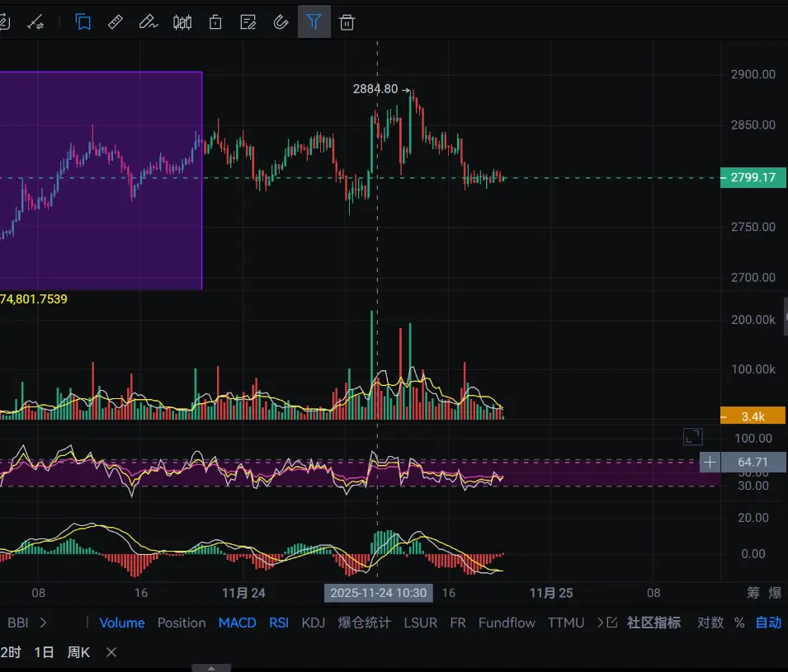Click the plus button beside 64.71
788x672 pixels.
pos(710,462)
